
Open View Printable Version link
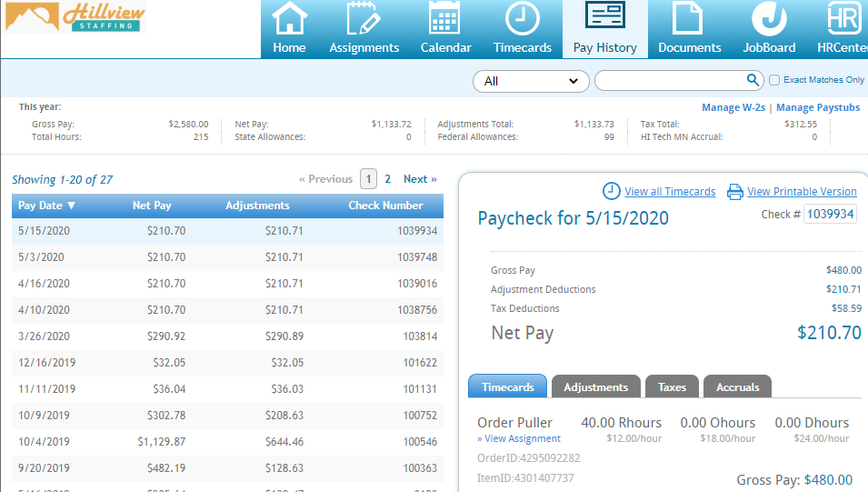(802, 192)
